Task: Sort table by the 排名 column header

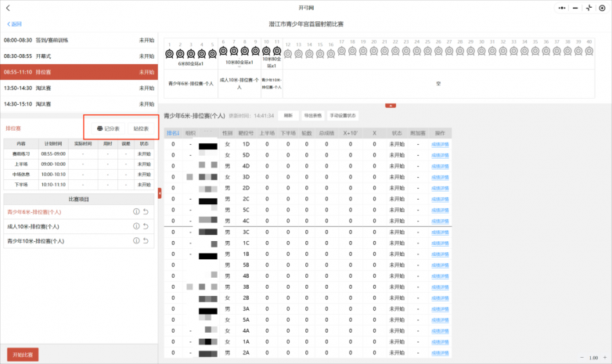Action: (x=173, y=133)
